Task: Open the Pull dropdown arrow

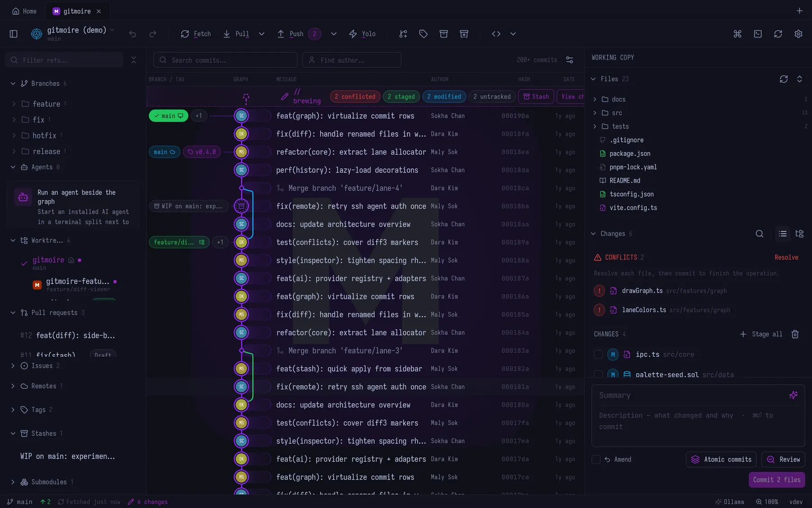Action: 262,34
